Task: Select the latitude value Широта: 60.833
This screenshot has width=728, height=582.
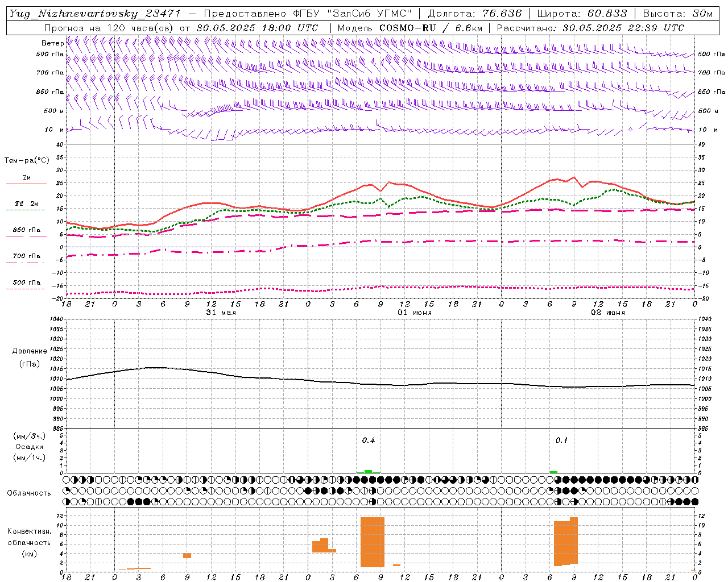Action: [x=582, y=14]
